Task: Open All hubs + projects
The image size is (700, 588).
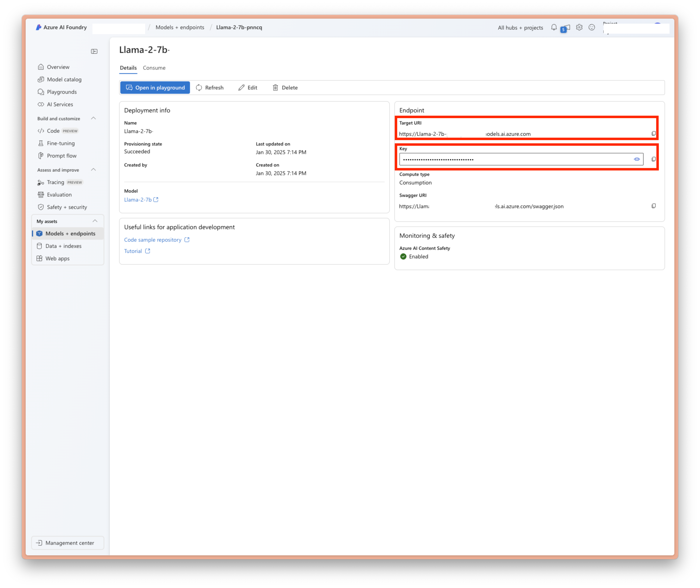Action: pyautogui.click(x=521, y=28)
